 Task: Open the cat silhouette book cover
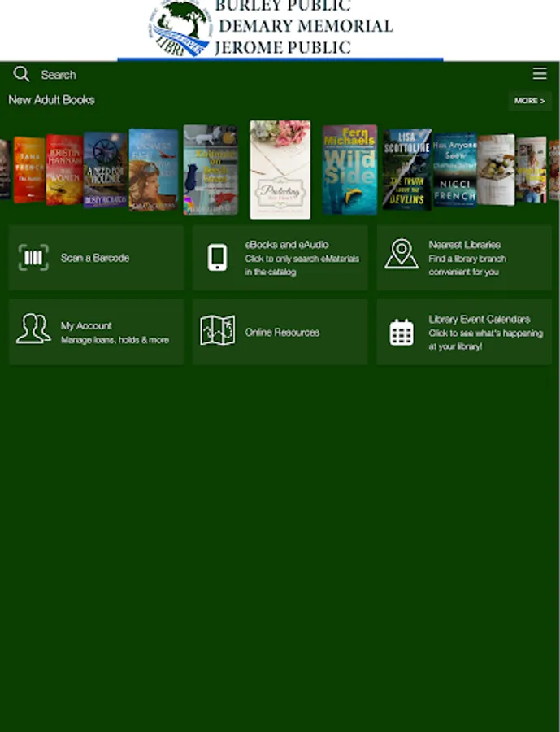(211, 170)
